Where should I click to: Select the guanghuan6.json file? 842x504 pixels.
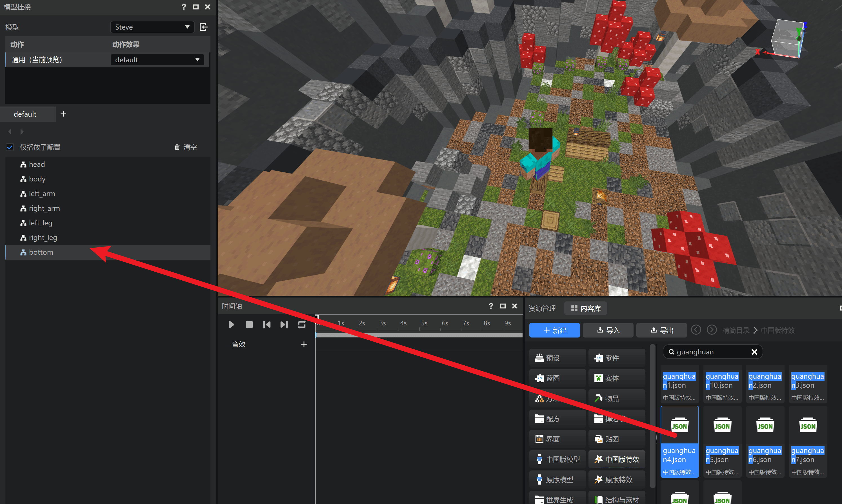click(765, 442)
